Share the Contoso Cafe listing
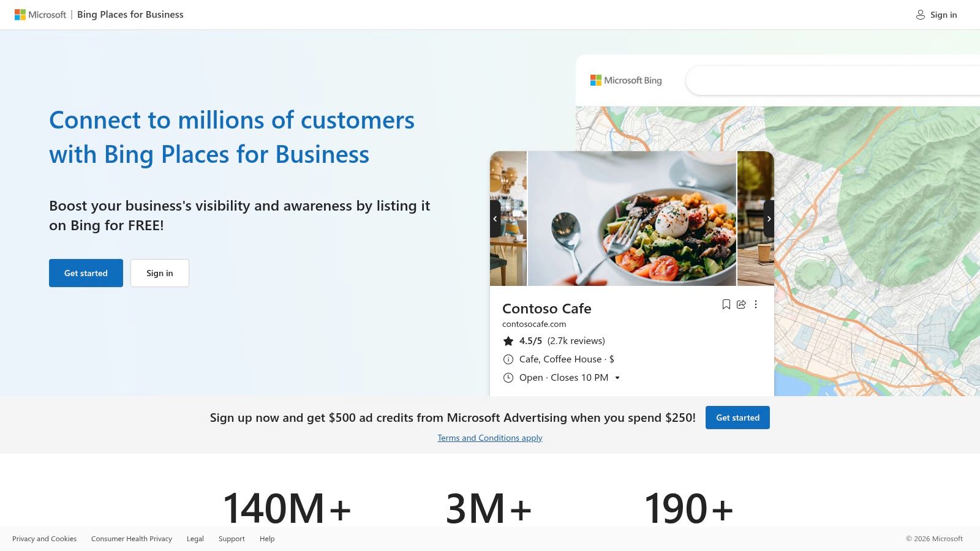Screen dimensions: 980x551 coord(741,304)
